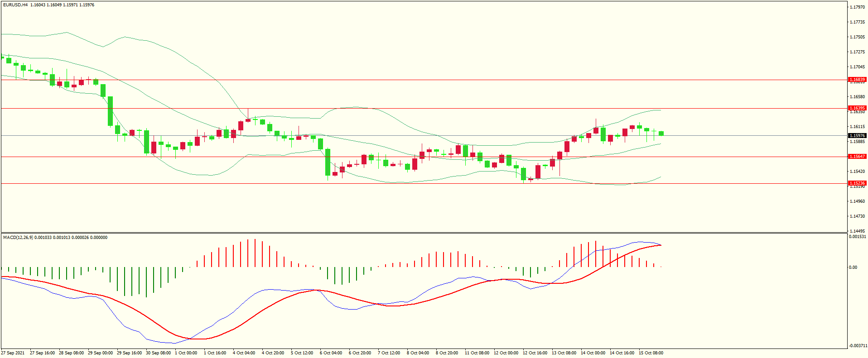Click the 11 Oct 08:00 time label

(x=477, y=353)
